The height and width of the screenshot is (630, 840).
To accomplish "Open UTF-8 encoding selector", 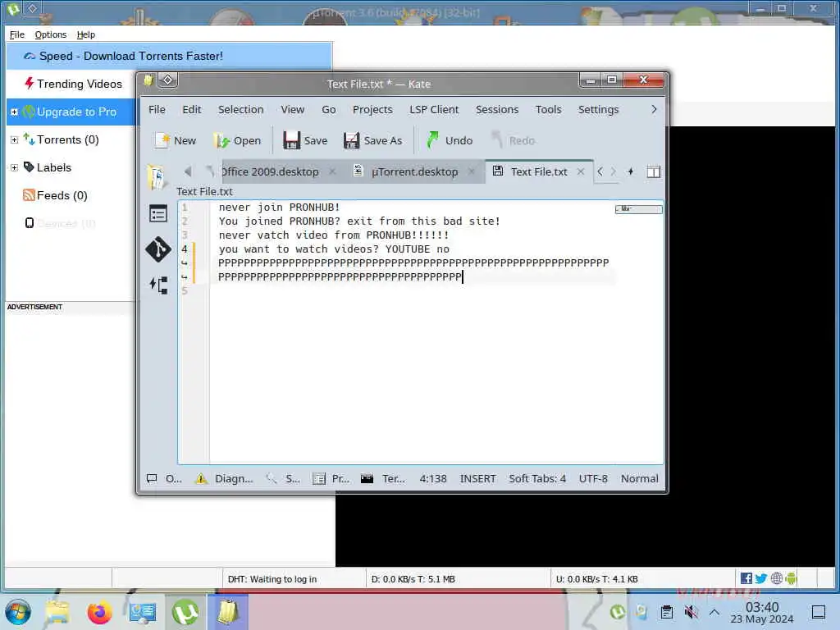I will [x=593, y=478].
